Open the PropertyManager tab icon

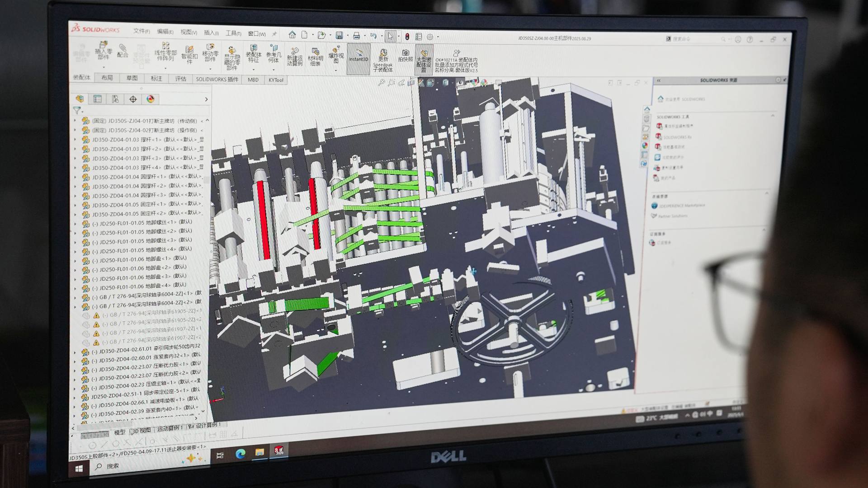pyautogui.click(x=97, y=99)
